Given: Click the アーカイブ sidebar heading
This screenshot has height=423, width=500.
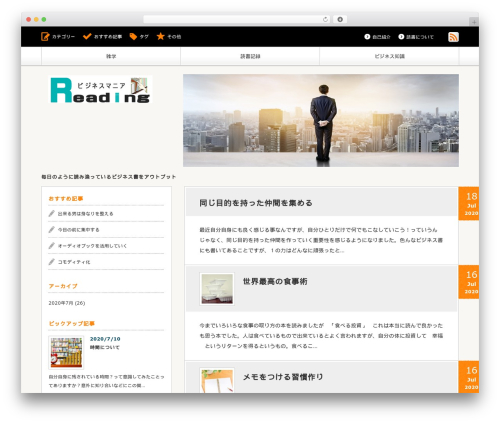Looking at the screenshot, I should tap(63, 286).
